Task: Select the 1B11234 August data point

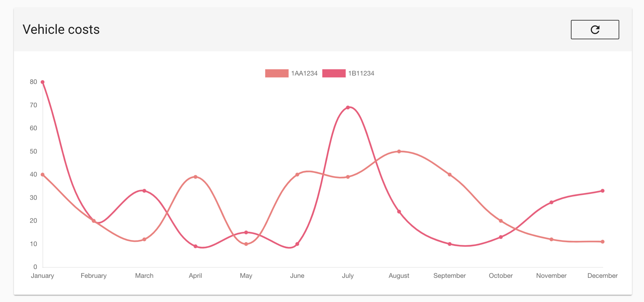Action: click(x=399, y=212)
